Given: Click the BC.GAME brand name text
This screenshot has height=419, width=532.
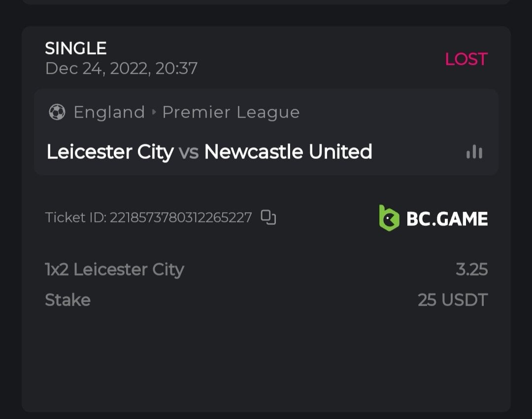Looking at the screenshot, I should click(447, 219).
